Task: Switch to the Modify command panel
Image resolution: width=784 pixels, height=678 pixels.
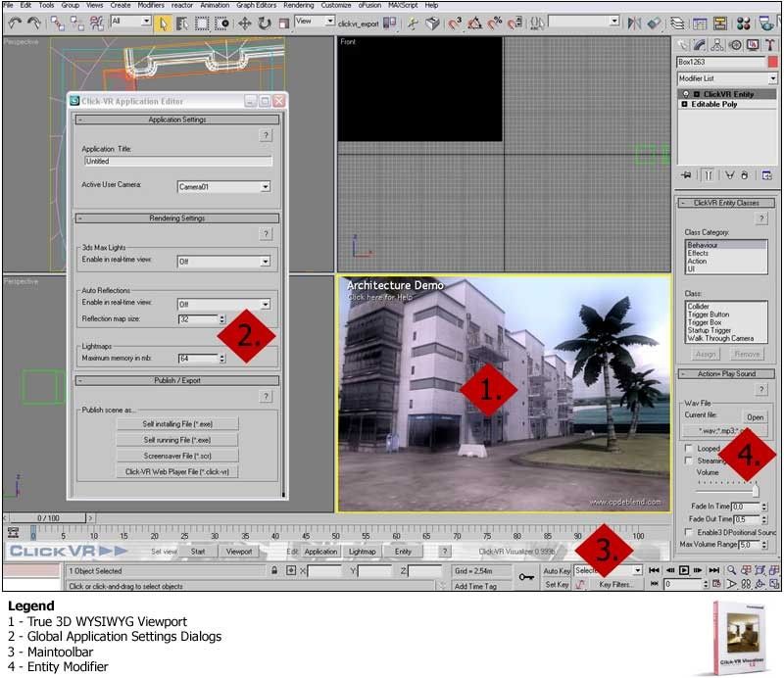Action: coord(698,44)
